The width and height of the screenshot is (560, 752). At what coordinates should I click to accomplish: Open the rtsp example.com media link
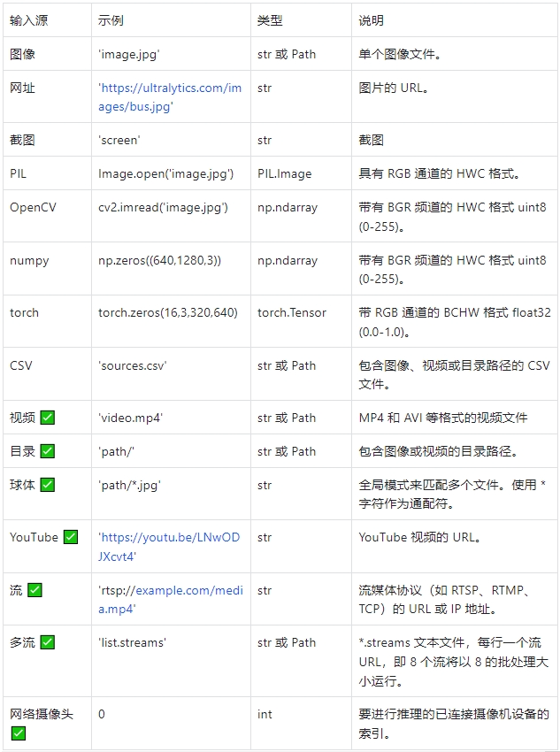170,600
